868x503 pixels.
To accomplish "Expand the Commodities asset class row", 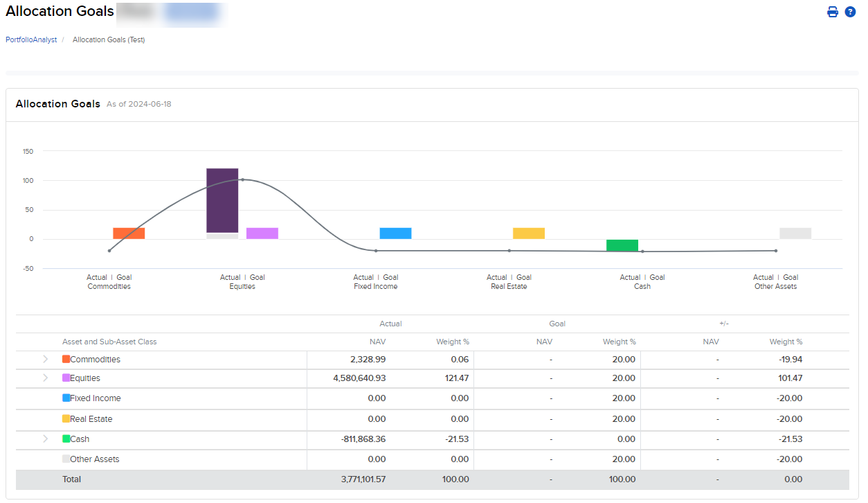I will point(45,359).
